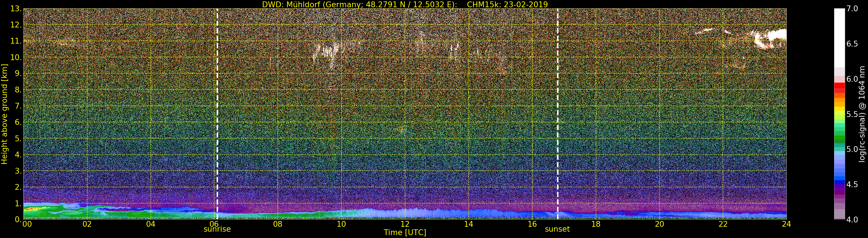Select the '6.5' colorbar tick value
Image resolution: width=868 pixels, height=238 pixels.
click(x=852, y=44)
